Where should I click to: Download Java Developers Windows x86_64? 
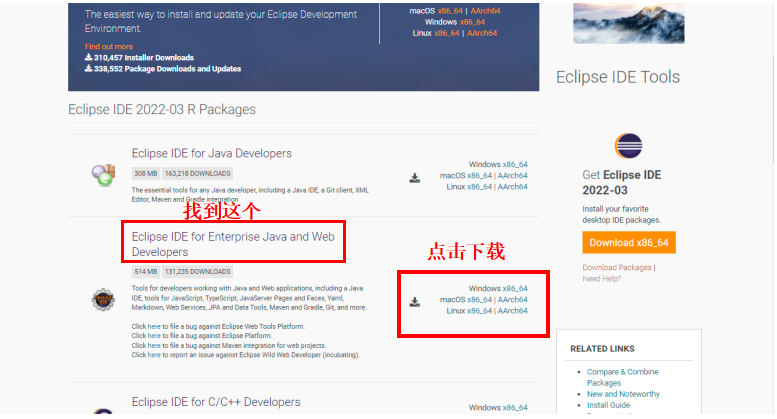click(x=515, y=164)
